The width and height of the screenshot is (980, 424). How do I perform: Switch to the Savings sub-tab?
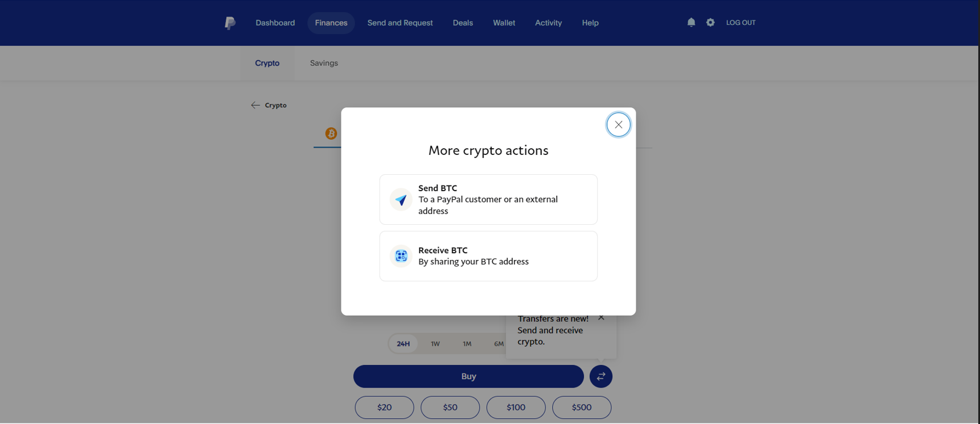click(x=324, y=63)
